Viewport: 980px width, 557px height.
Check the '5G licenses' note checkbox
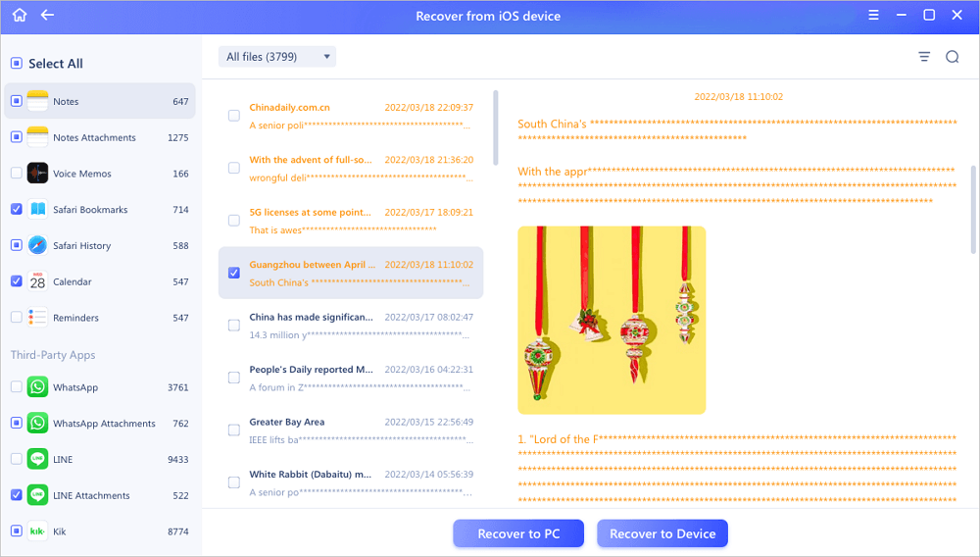234,221
